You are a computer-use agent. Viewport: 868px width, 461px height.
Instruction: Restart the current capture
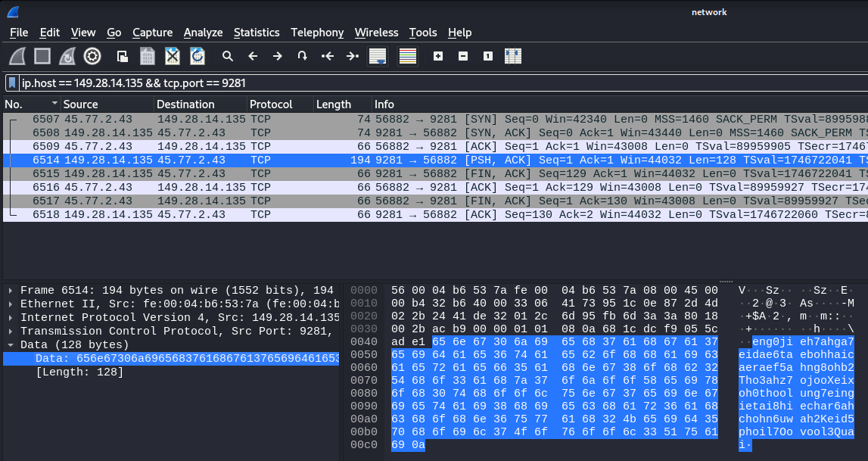[x=67, y=56]
